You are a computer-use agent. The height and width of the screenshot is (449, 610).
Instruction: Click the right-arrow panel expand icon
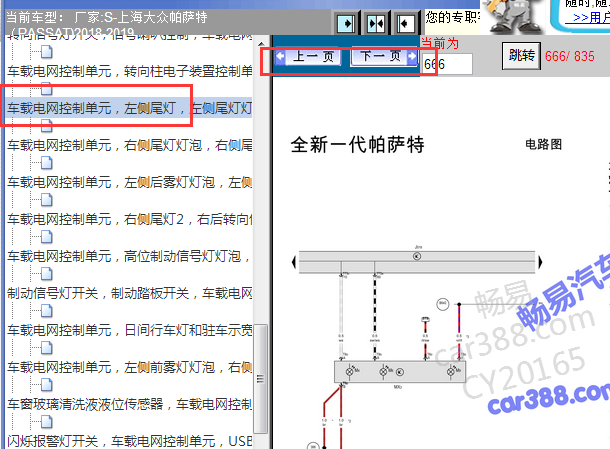tap(346, 24)
